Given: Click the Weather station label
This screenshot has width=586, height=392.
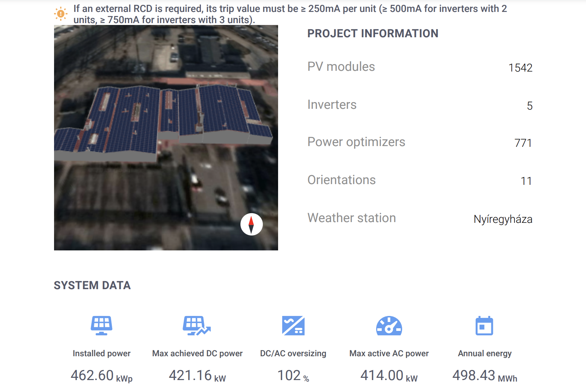Looking at the screenshot, I should [x=352, y=218].
